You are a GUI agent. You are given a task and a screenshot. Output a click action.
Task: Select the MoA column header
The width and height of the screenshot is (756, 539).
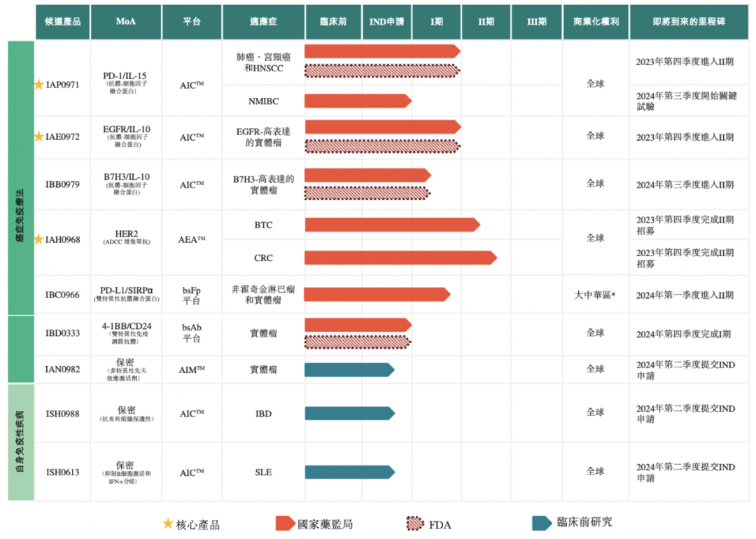coord(126,22)
